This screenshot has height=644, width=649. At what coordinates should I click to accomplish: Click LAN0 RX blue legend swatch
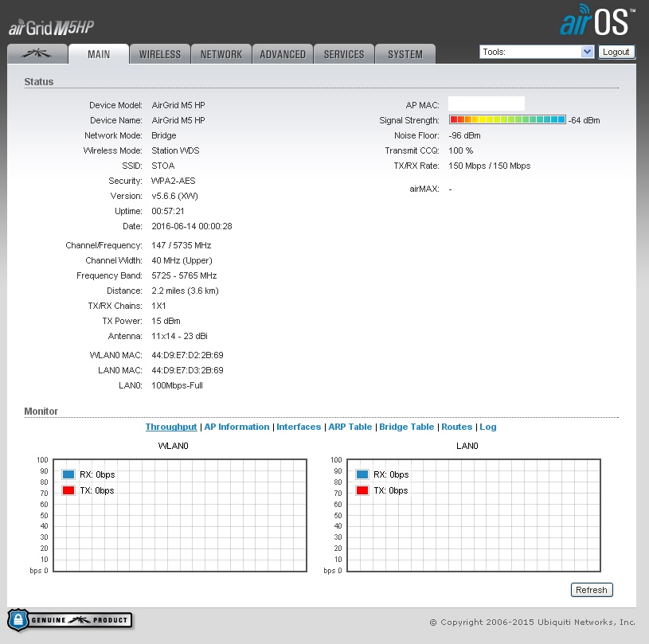pos(362,474)
